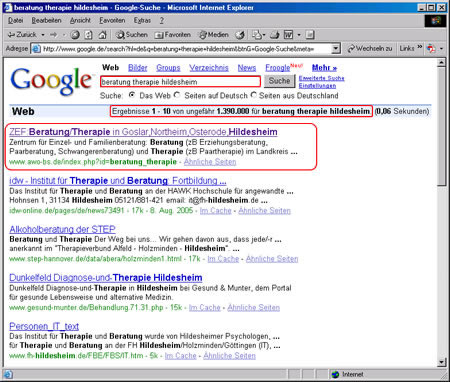This screenshot has height=382, width=450.
Task: Click the Windows logo throbber icon
Action: [x=435, y=21]
